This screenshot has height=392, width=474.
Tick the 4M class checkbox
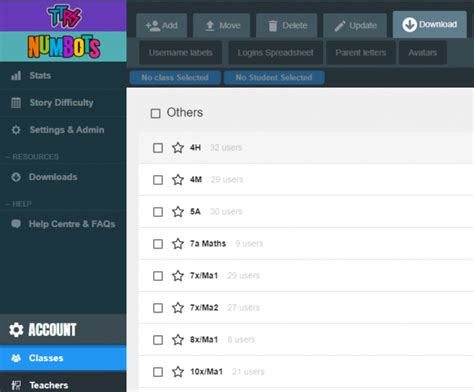pos(158,180)
